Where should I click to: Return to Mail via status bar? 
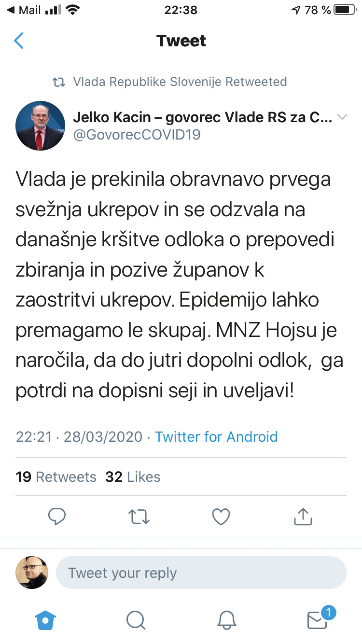[x=24, y=10]
